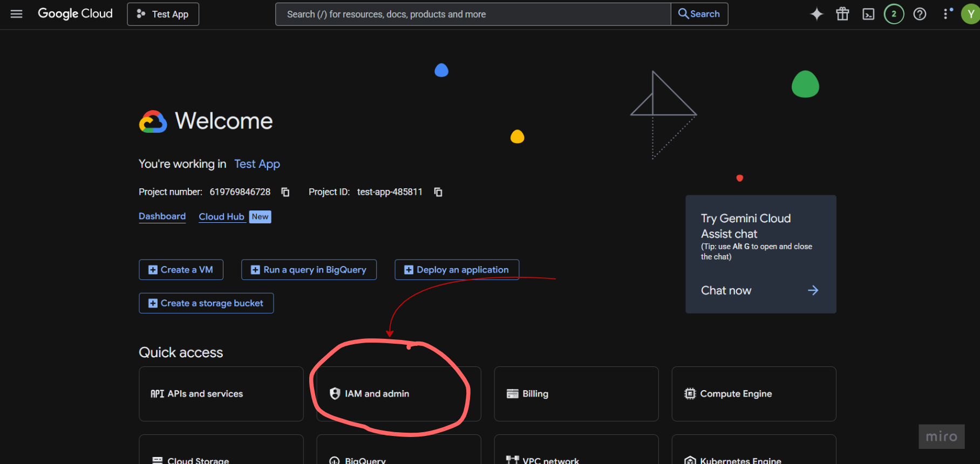Open the Test App project picker

click(163, 14)
